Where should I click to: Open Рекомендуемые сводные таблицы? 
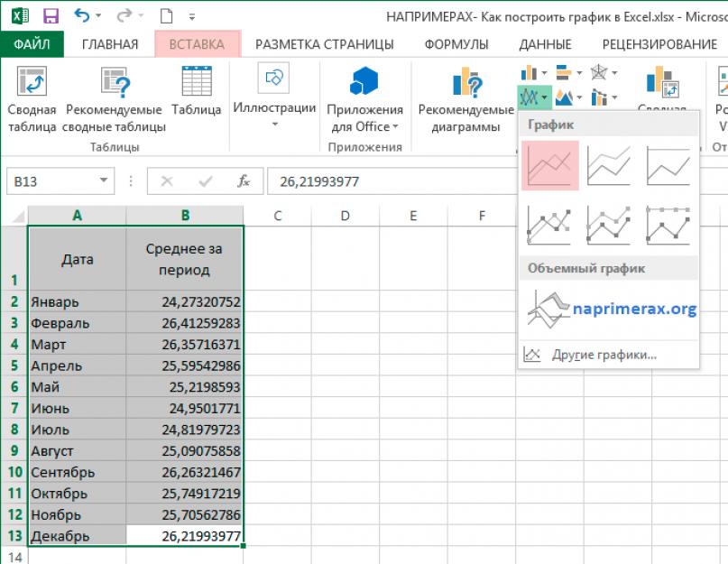point(115,99)
